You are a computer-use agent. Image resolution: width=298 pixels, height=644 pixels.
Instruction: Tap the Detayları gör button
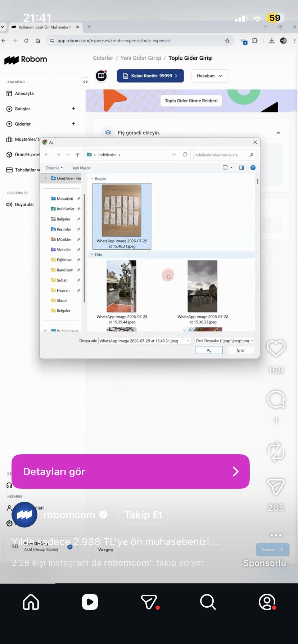coord(131,471)
